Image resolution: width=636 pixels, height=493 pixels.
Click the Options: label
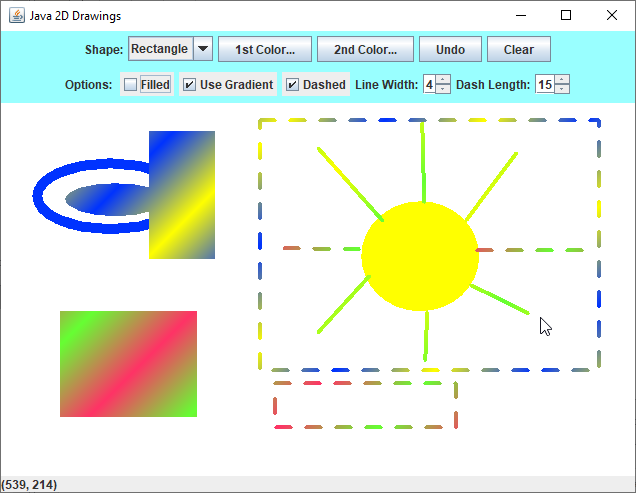[x=88, y=84]
